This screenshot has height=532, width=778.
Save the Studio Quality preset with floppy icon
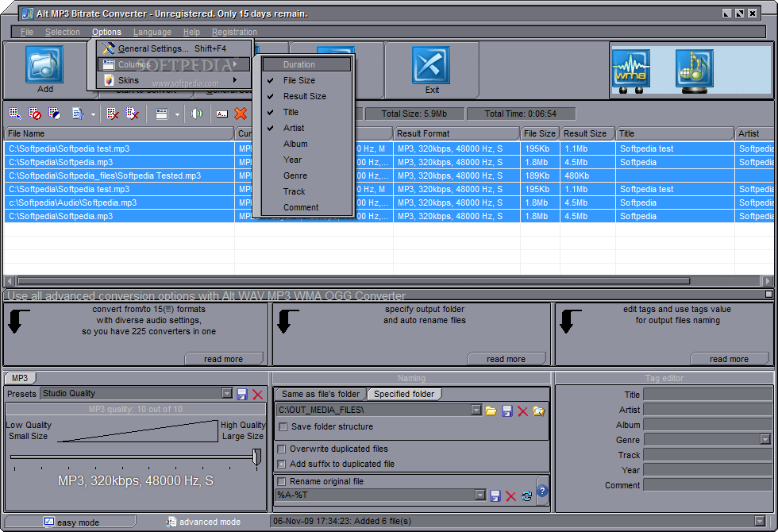click(x=242, y=394)
